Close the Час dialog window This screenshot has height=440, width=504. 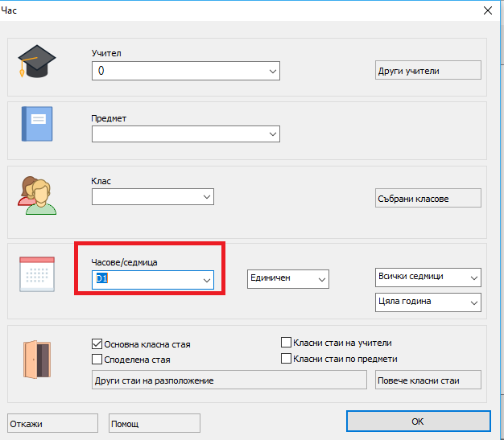point(486,10)
